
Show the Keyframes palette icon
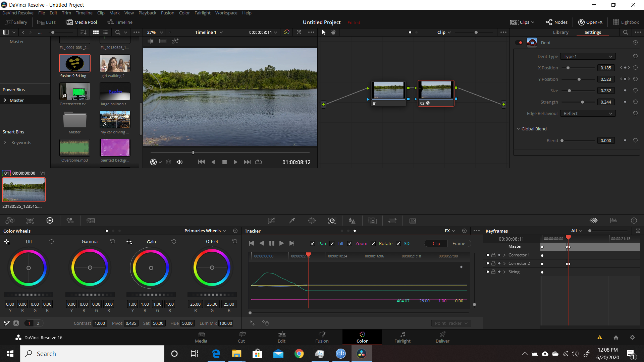coord(594,221)
